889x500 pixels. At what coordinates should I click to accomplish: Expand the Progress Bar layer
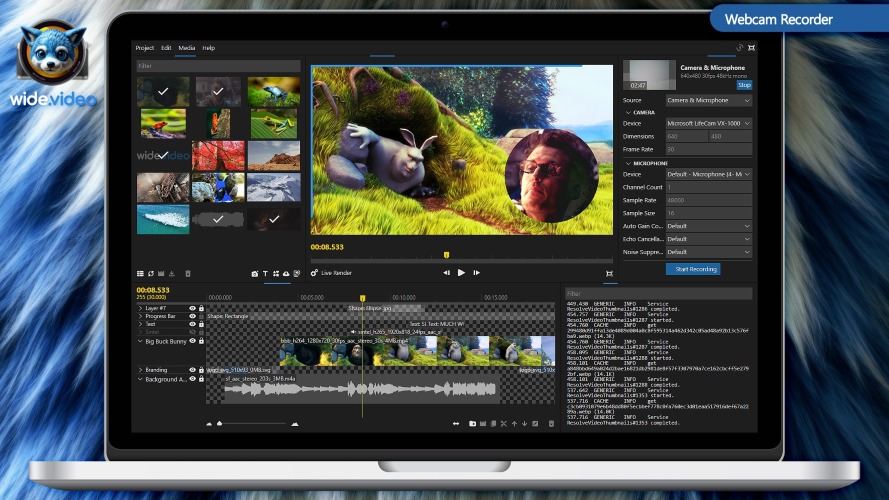click(x=140, y=316)
